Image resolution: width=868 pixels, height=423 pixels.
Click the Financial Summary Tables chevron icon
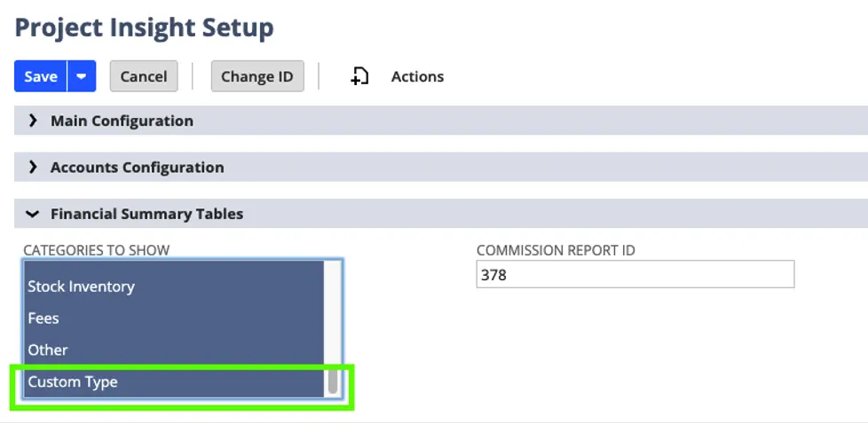tap(34, 214)
